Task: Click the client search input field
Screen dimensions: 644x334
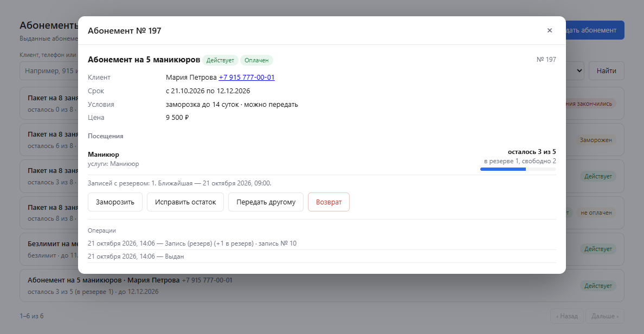Action: [49, 70]
